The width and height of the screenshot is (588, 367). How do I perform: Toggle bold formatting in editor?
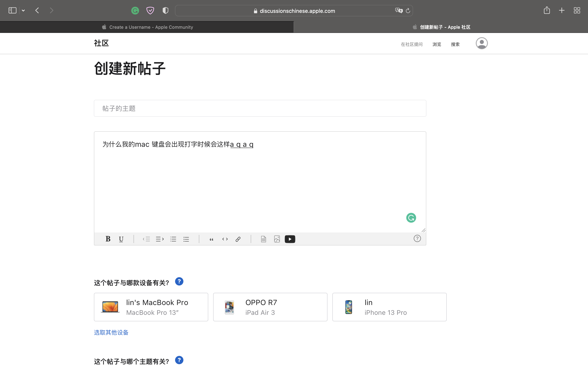108,239
